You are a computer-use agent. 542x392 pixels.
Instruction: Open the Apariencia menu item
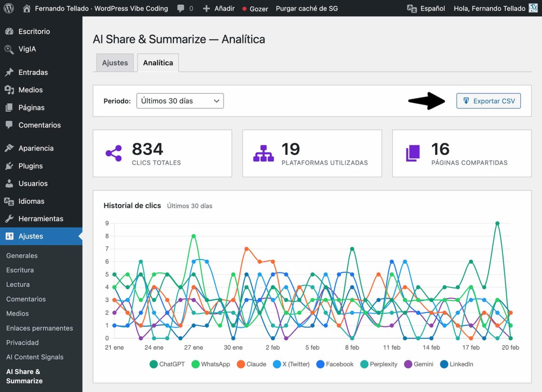[x=41, y=148]
